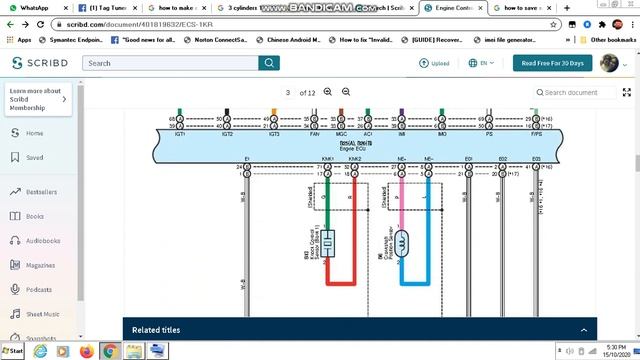Open the volume icon in system tray
This screenshot has width=640, height=360.
pos(570,351)
